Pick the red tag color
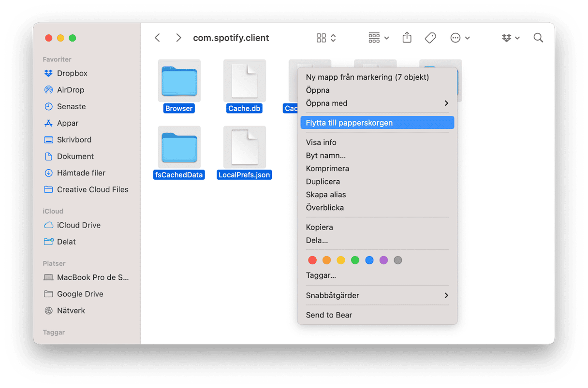The width and height of the screenshot is (588, 388). pyautogui.click(x=312, y=260)
